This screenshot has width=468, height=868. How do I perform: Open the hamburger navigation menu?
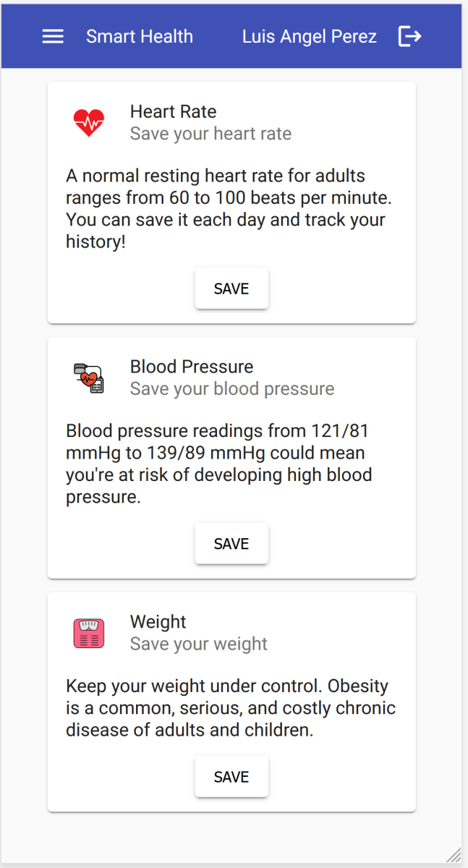tap(53, 37)
